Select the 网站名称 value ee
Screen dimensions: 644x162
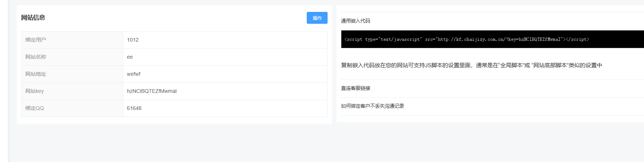pyautogui.click(x=130, y=57)
